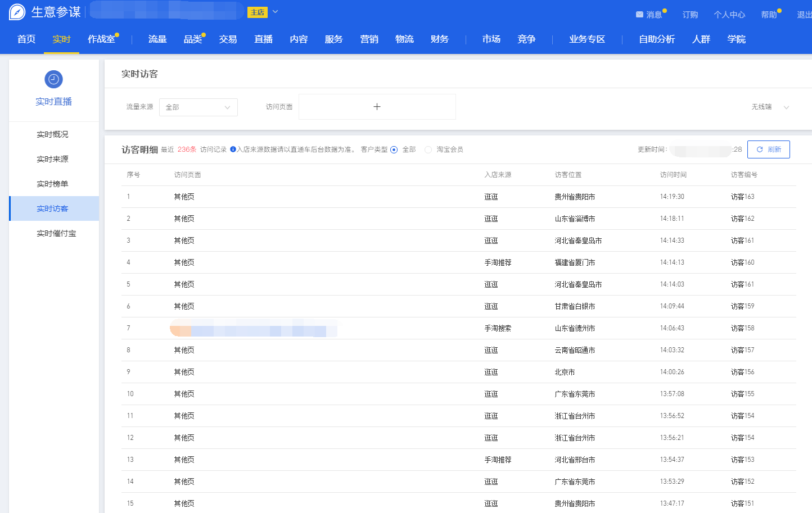Click the plus icon in 访问页面 box
This screenshot has height=513, width=812.
pos(377,107)
